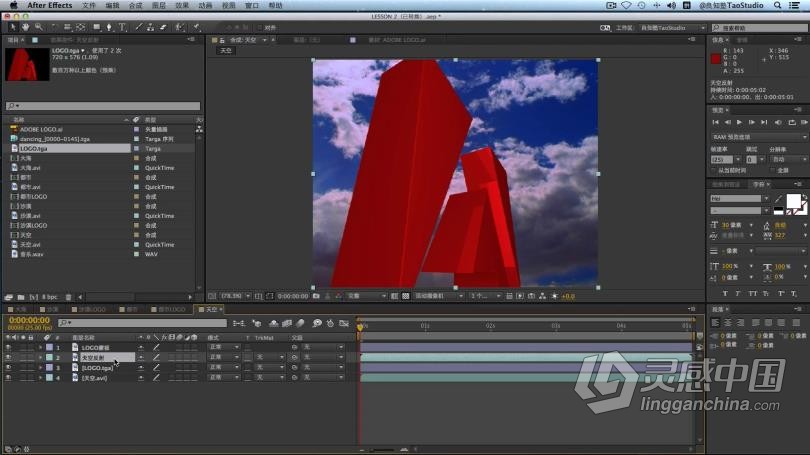The image size is (810, 455).
Task: Jump to first frame in preview panel
Action: [x=715, y=122]
